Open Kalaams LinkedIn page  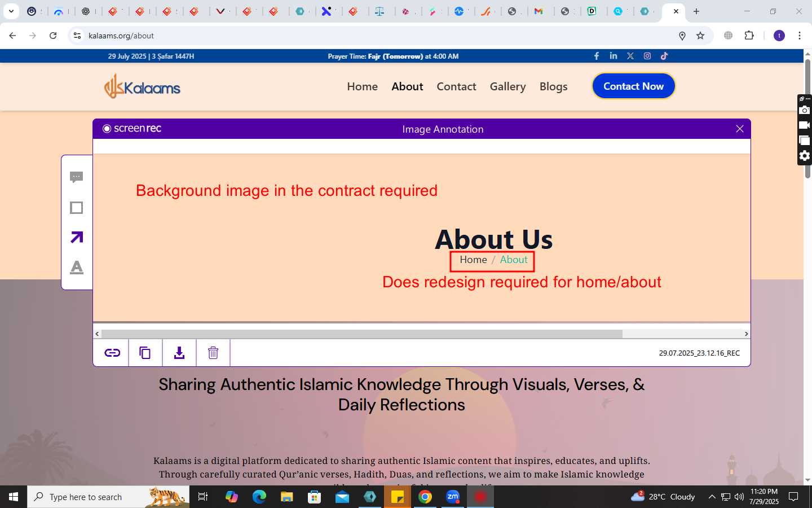coord(614,56)
